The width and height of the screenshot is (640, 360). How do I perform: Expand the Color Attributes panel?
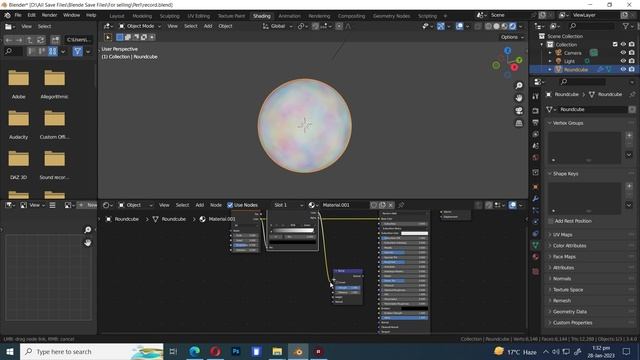point(569,246)
